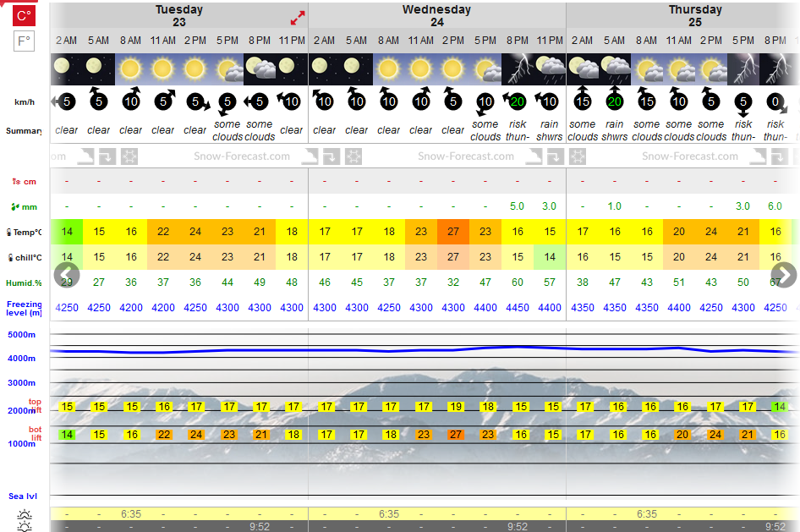This screenshot has height=532, width=800.
Task: Go to next forecast days arrow
Action: coord(784,276)
